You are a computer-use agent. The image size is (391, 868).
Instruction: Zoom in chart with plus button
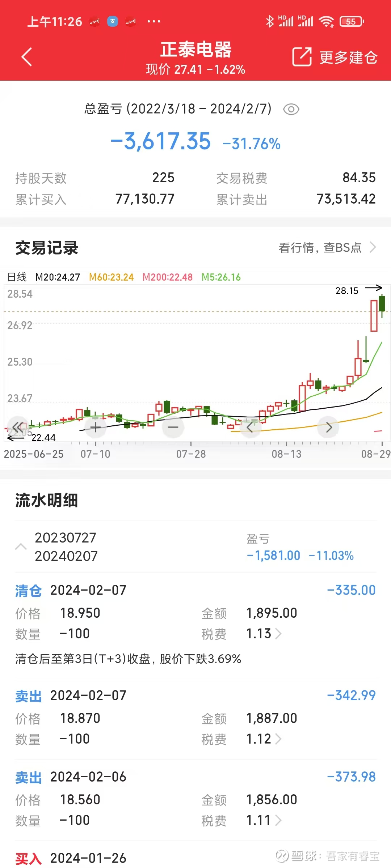click(x=96, y=427)
